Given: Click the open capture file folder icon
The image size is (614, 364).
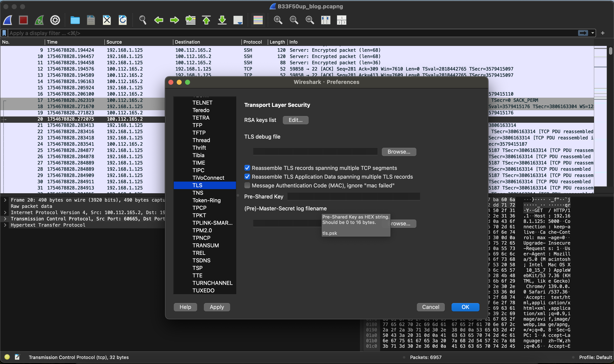Looking at the screenshot, I should point(75,20).
